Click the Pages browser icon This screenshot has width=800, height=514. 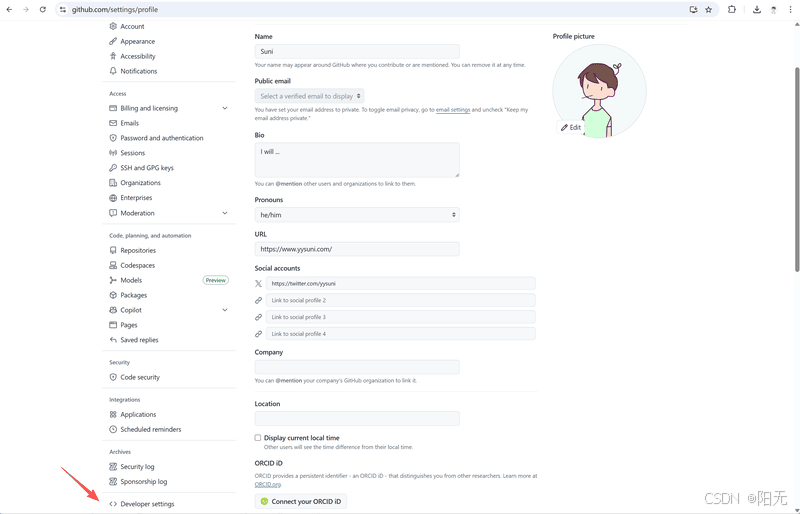click(113, 325)
